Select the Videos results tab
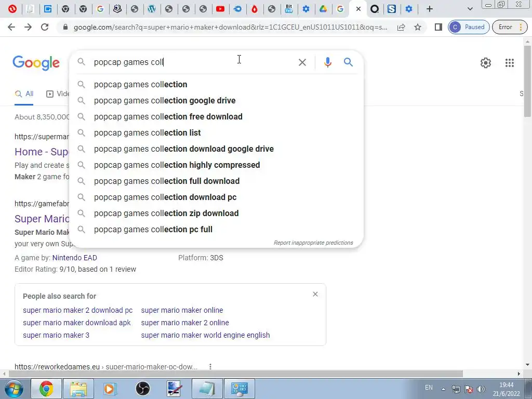Image resolution: width=532 pixels, height=399 pixels. pos(58,94)
